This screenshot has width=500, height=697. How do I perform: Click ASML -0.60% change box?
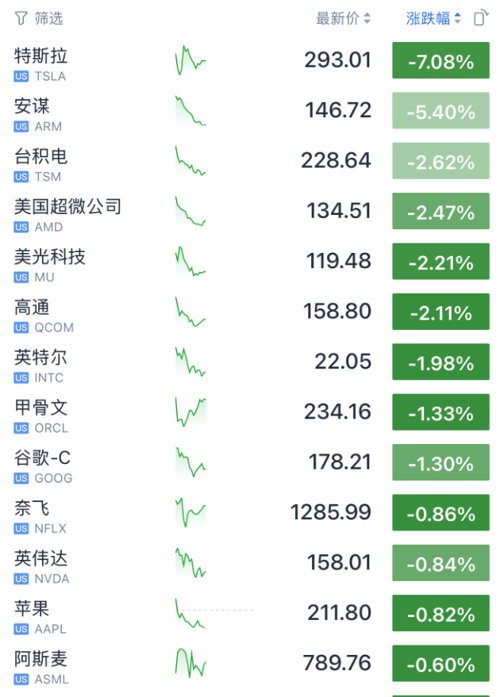tap(440, 663)
